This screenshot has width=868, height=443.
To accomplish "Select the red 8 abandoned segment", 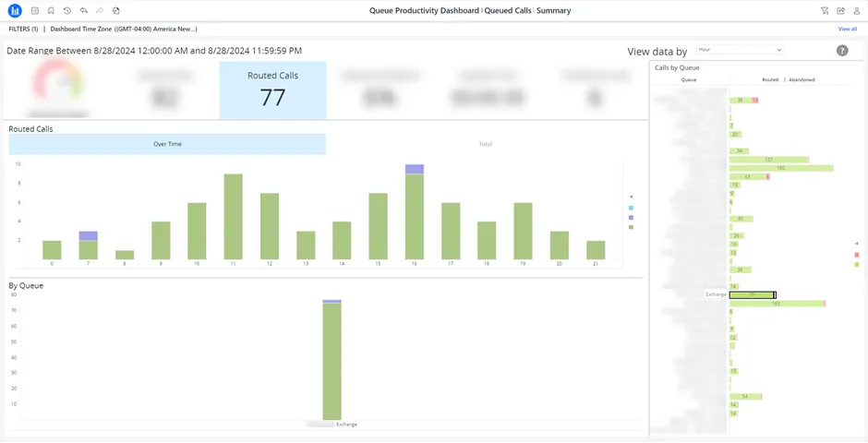I will tap(767, 177).
